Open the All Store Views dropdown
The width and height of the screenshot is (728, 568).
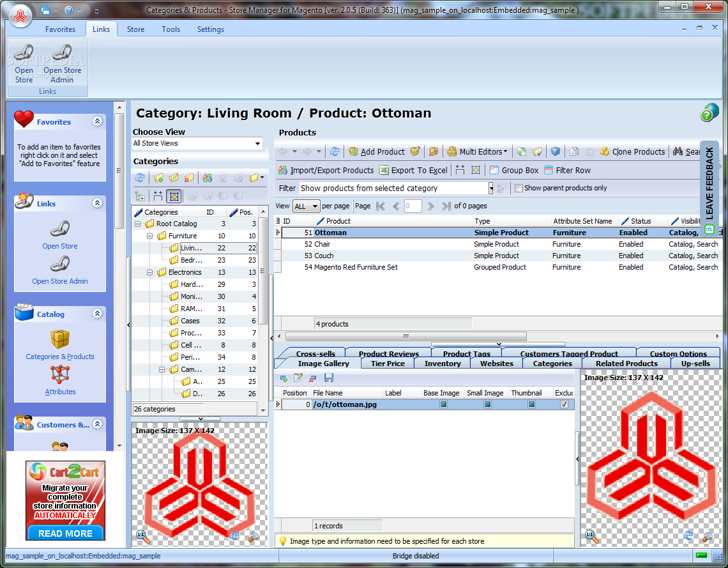[257, 144]
